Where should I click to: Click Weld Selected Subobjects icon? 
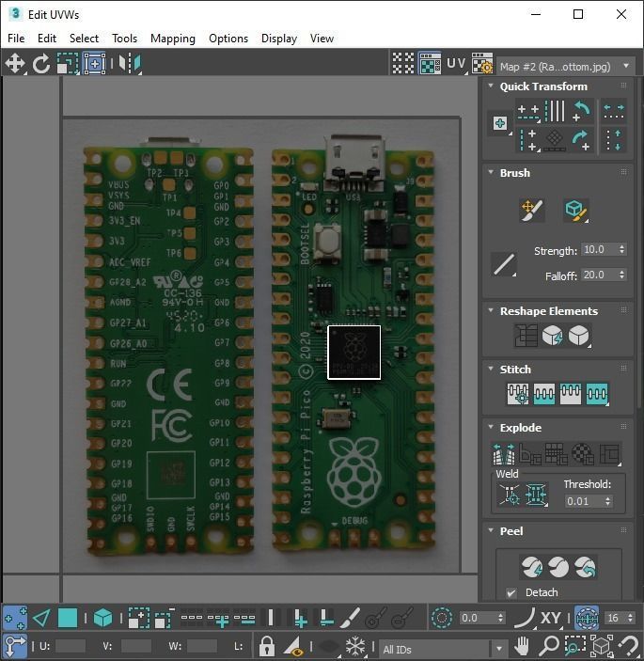(536, 495)
